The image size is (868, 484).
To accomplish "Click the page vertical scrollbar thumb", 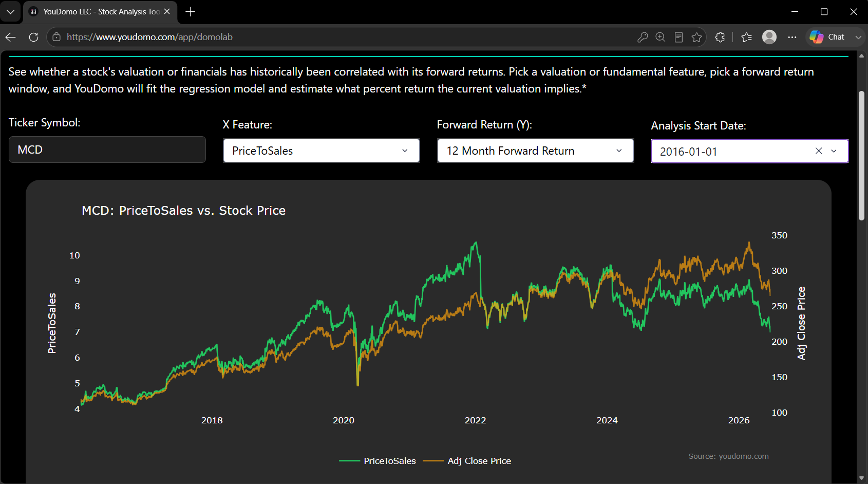I will (x=861, y=156).
